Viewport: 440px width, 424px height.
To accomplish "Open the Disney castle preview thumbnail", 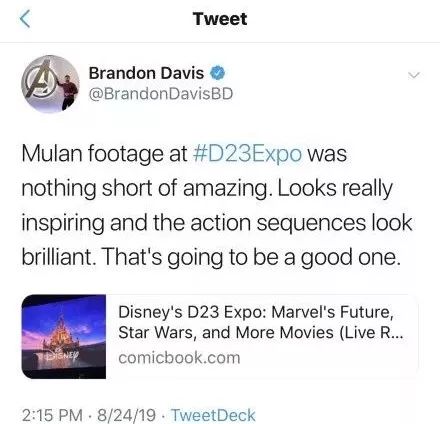I will click(x=64, y=337).
